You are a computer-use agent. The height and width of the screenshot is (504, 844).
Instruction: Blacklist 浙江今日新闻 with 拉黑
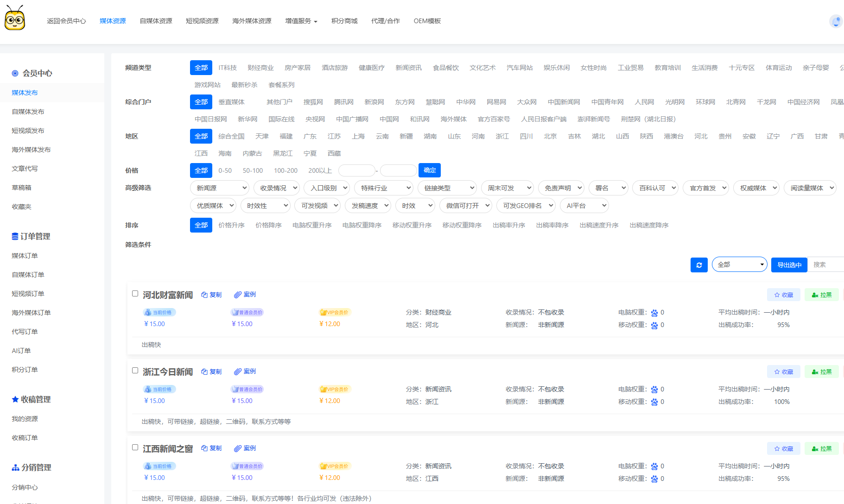click(822, 372)
